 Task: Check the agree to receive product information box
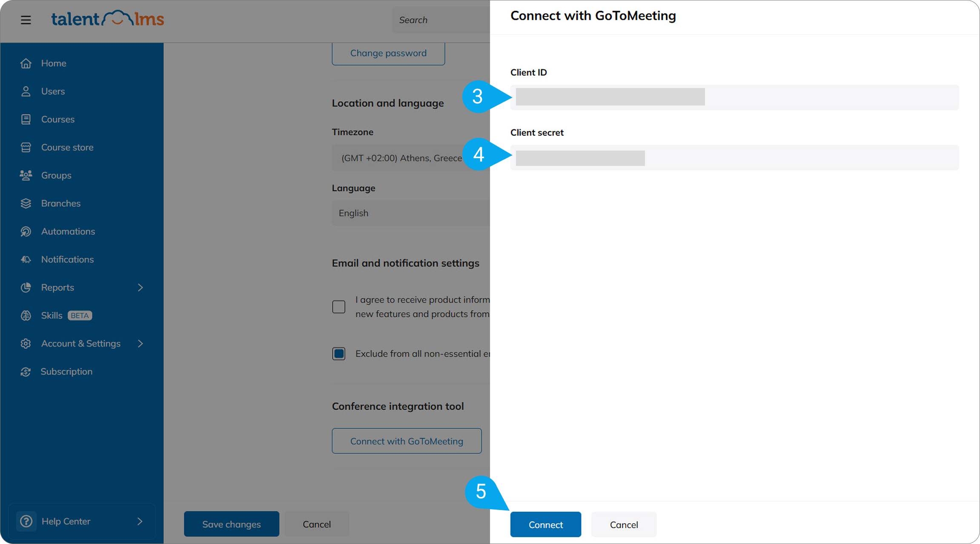tap(339, 307)
